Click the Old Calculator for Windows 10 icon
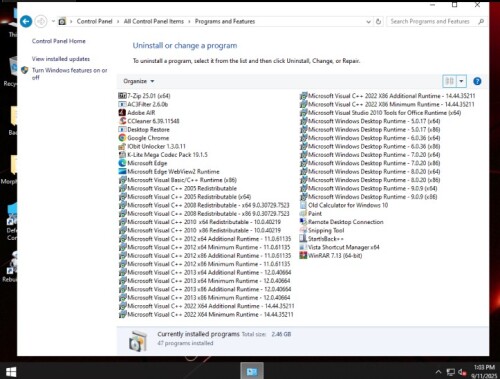Viewport: 500px width, 379px height. coord(303,205)
